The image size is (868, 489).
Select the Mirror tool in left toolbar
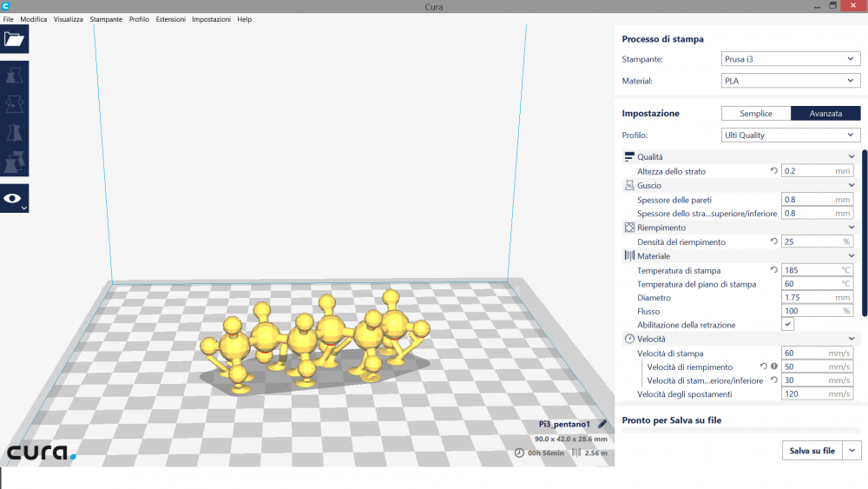coord(14,133)
